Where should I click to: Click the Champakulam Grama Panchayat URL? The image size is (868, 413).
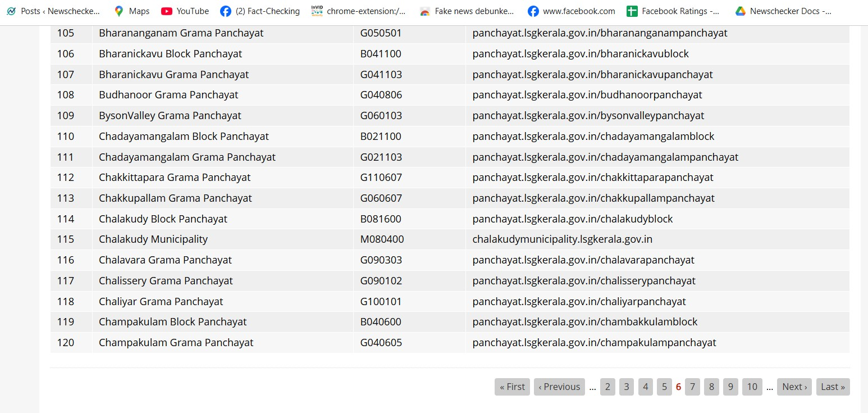pyautogui.click(x=594, y=343)
